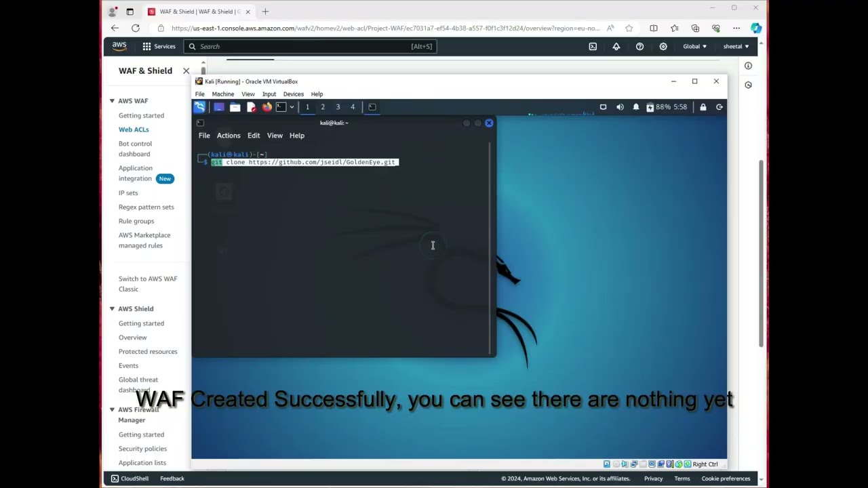Open the Help menu in the terminal
Image resolution: width=868 pixels, height=488 pixels.
[x=297, y=136]
